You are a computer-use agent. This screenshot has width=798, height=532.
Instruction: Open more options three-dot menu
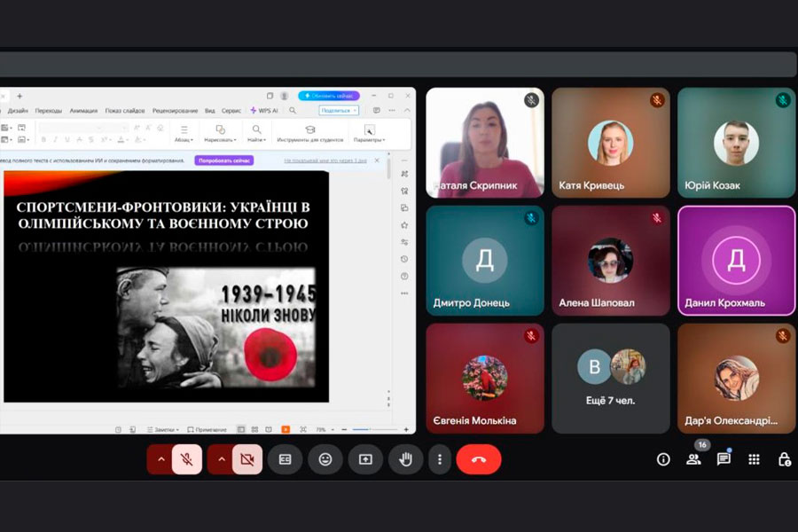[x=440, y=459]
